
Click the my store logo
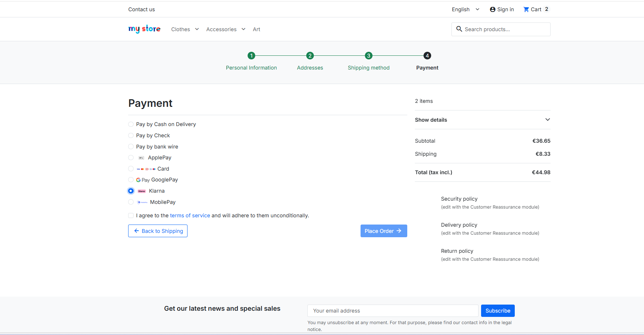click(x=144, y=29)
